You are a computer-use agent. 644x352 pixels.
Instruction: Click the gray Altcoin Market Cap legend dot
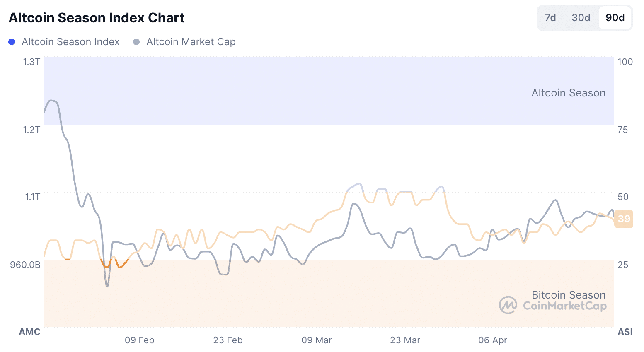136,41
